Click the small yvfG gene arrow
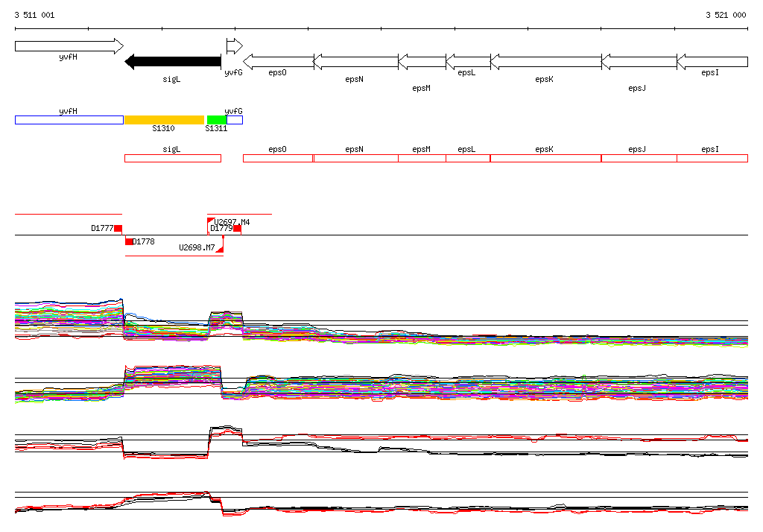763x532 pixels. [234, 46]
